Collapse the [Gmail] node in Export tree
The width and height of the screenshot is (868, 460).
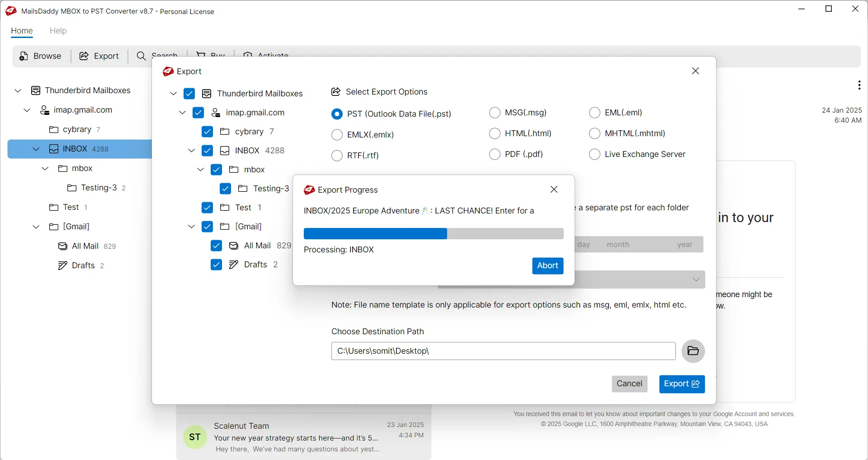pos(192,227)
